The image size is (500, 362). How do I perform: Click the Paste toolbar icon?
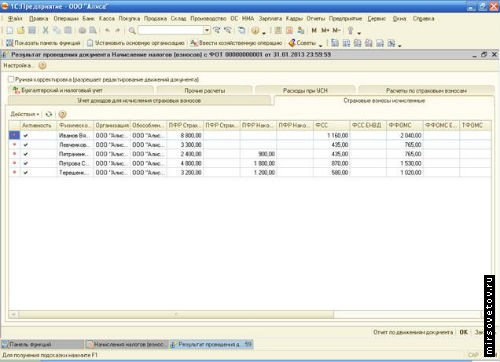click(x=68, y=30)
